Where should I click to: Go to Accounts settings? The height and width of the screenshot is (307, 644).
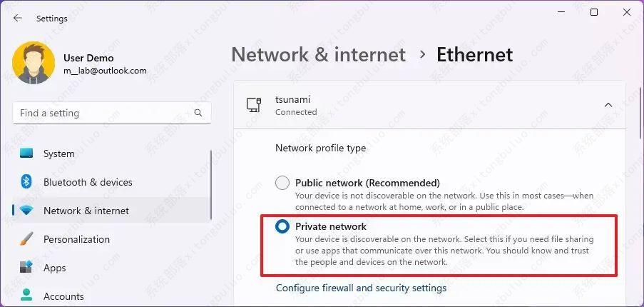point(63,296)
